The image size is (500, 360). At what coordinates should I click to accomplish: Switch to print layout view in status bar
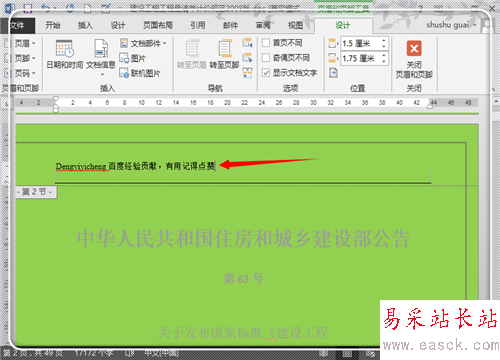pos(347,353)
